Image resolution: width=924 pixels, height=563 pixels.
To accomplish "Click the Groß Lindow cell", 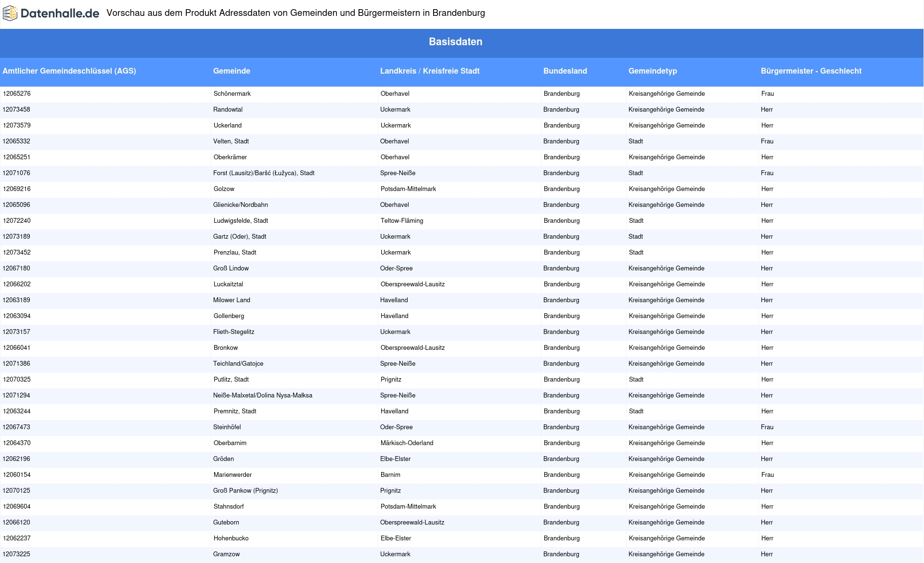I will tap(231, 269).
